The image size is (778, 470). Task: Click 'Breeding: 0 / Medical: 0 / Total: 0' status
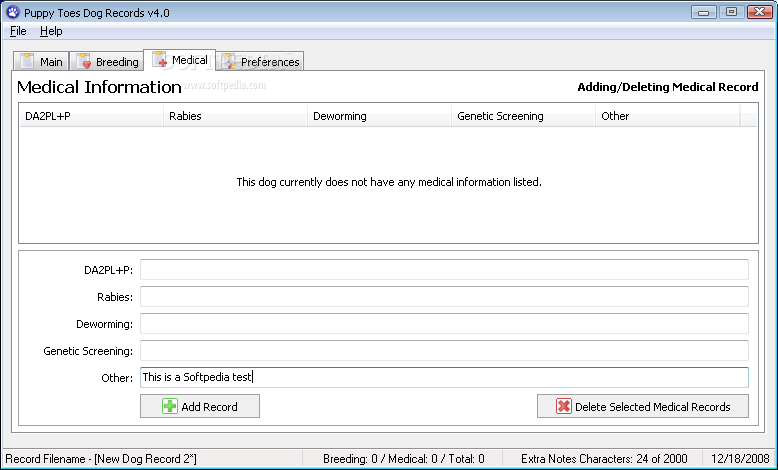click(403, 459)
